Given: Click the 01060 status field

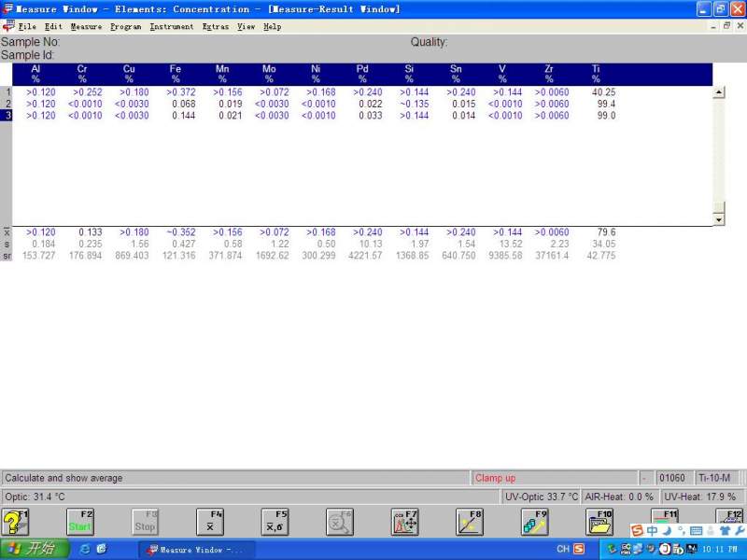Looking at the screenshot, I should coord(672,478).
